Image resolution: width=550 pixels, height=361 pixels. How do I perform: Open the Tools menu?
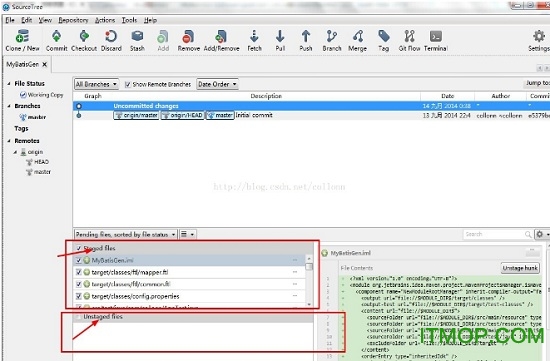[129, 20]
